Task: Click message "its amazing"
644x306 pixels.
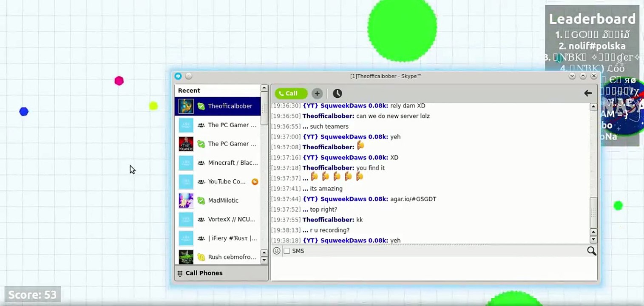Action: pos(326,189)
